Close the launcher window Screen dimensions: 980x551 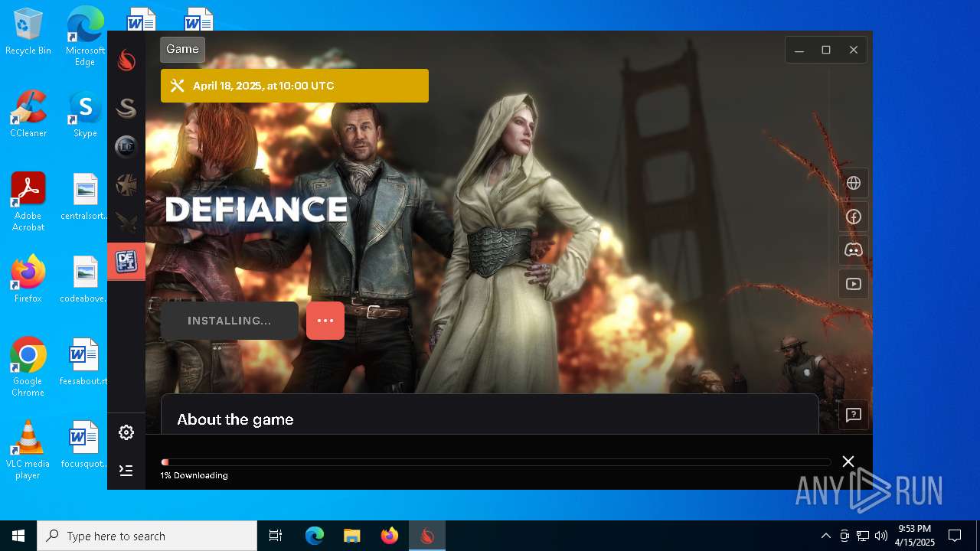click(x=854, y=50)
